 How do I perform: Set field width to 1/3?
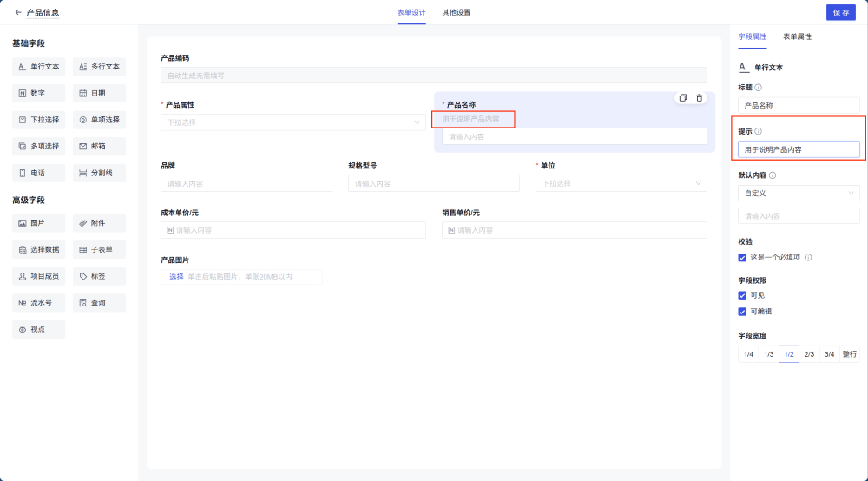[768, 354]
